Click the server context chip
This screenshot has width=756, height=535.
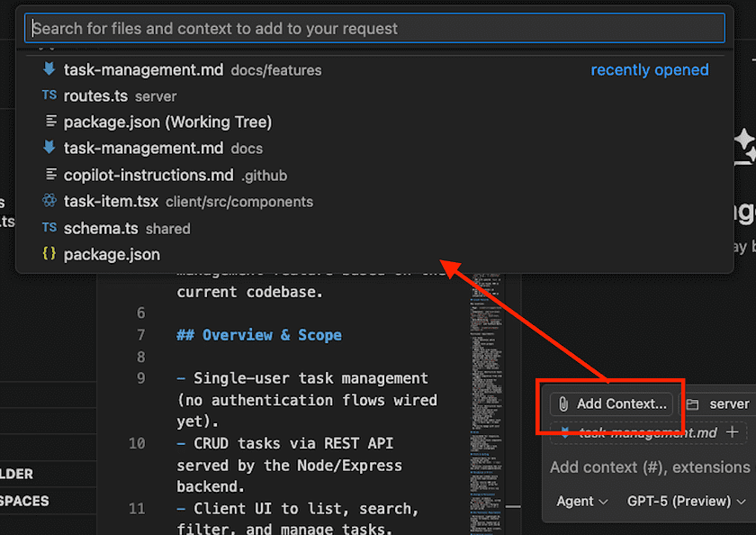(x=718, y=404)
